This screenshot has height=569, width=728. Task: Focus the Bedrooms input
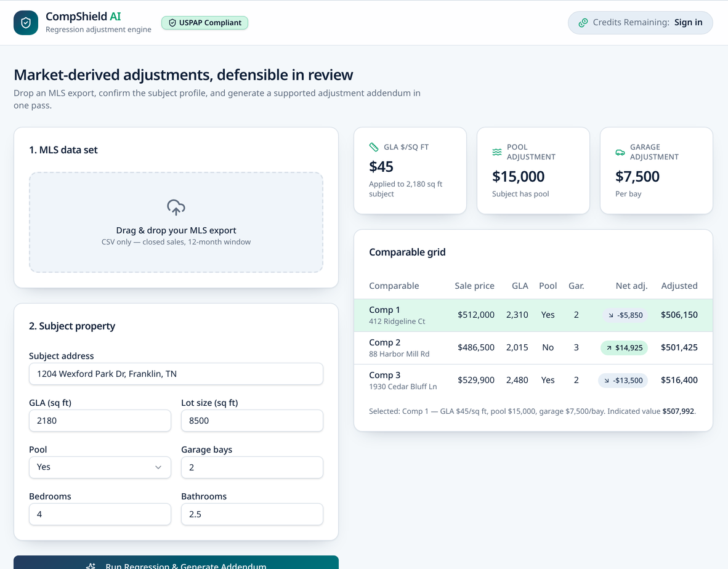coord(100,514)
